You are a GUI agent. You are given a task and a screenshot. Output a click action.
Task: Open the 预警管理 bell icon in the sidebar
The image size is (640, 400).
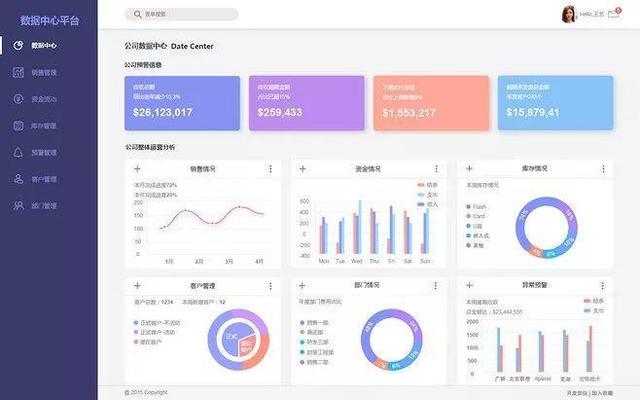(18, 153)
